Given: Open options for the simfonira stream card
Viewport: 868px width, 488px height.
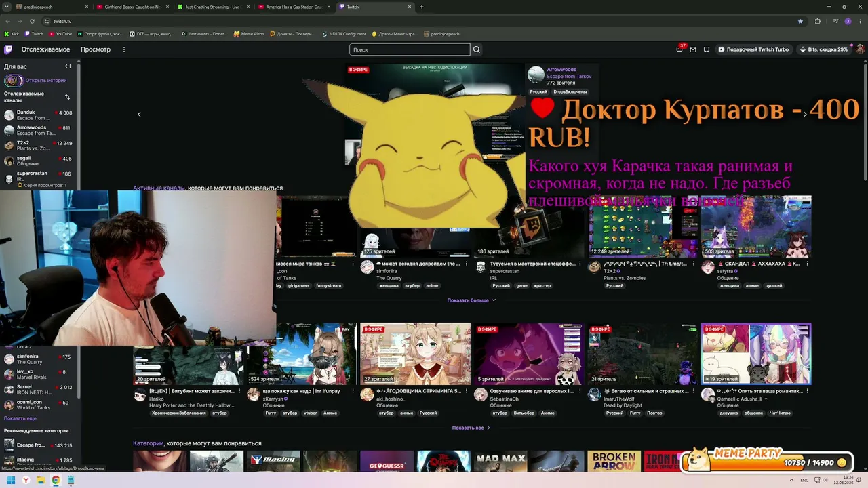Looking at the screenshot, I should (x=468, y=264).
